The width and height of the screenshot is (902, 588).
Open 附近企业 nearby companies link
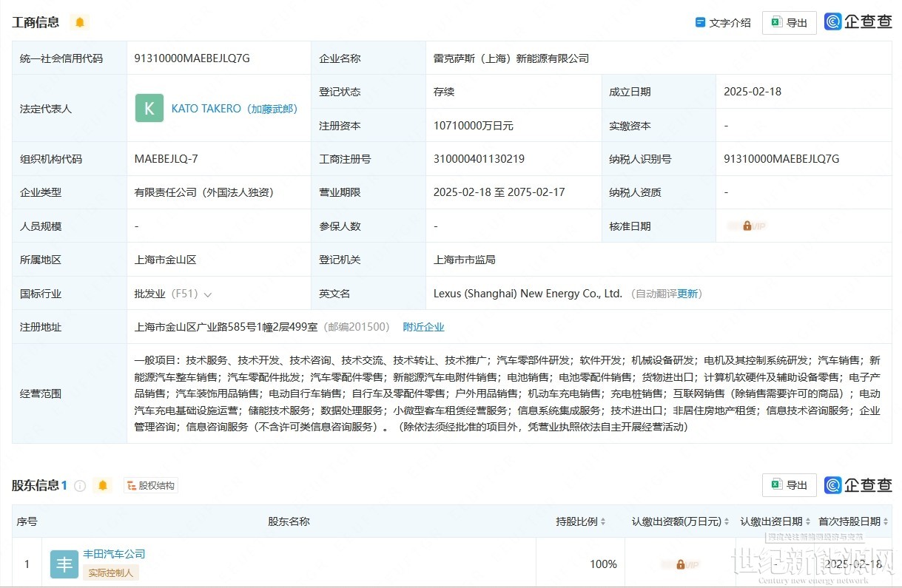tap(423, 327)
